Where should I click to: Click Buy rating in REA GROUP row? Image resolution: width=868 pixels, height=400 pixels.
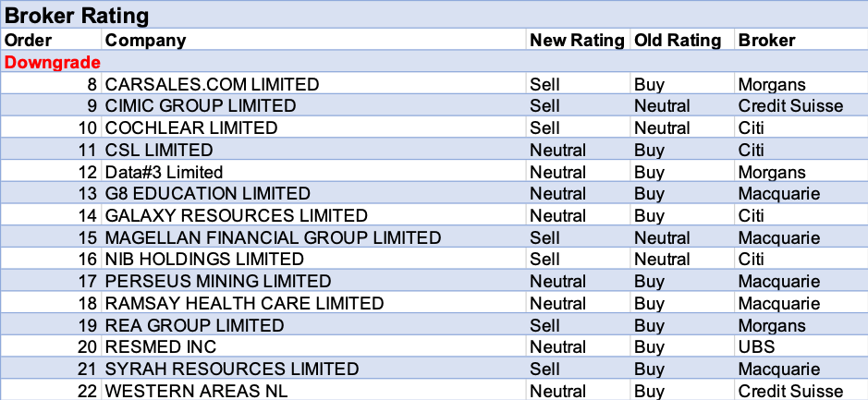pyautogui.click(x=649, y=325)
